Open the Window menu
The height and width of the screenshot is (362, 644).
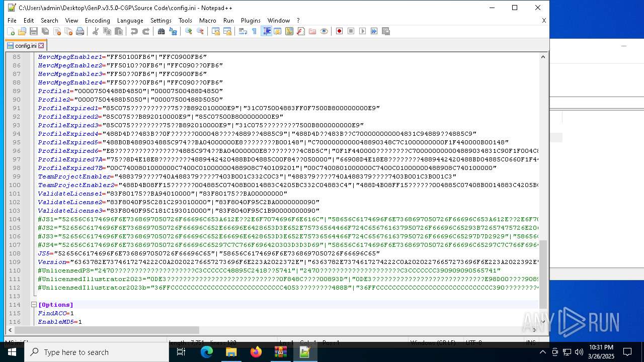click(278, 21)
